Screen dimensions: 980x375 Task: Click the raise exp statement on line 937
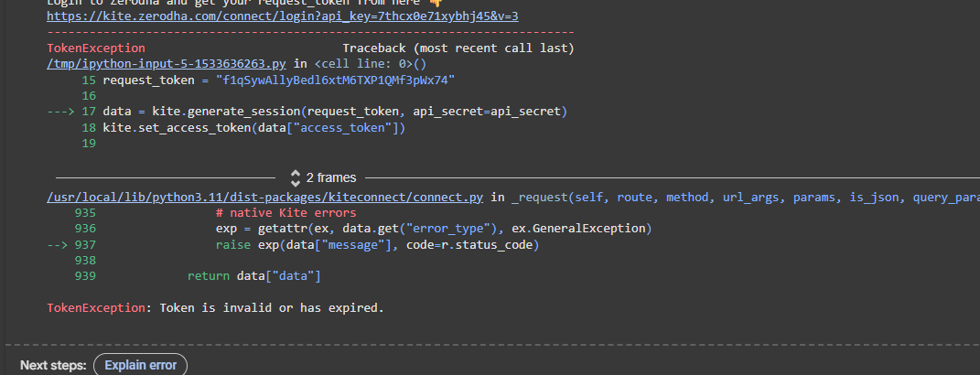pyautogui.click(x=378, y=245)
